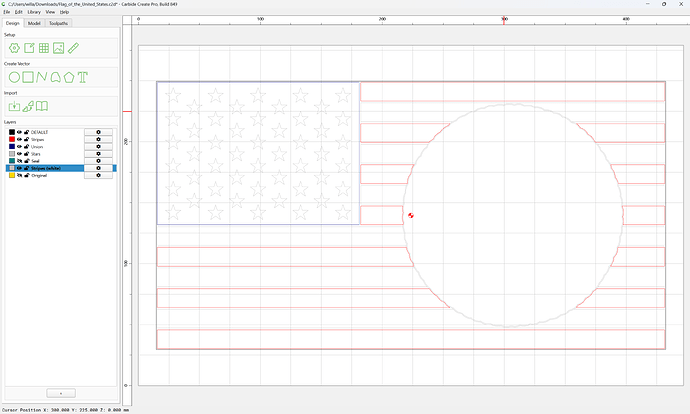Viewport: 690px width, 414px height.
Task: Click the black DEFAULT layer color swatch
Action: coord(12,132)
